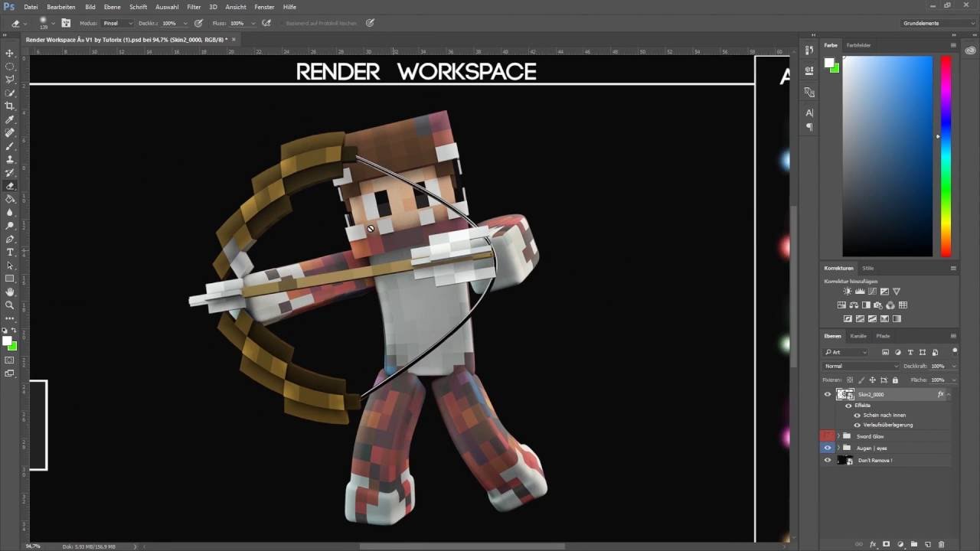Select the Pen tool
This screenshot has width=980, height=551.
point(10,239)
